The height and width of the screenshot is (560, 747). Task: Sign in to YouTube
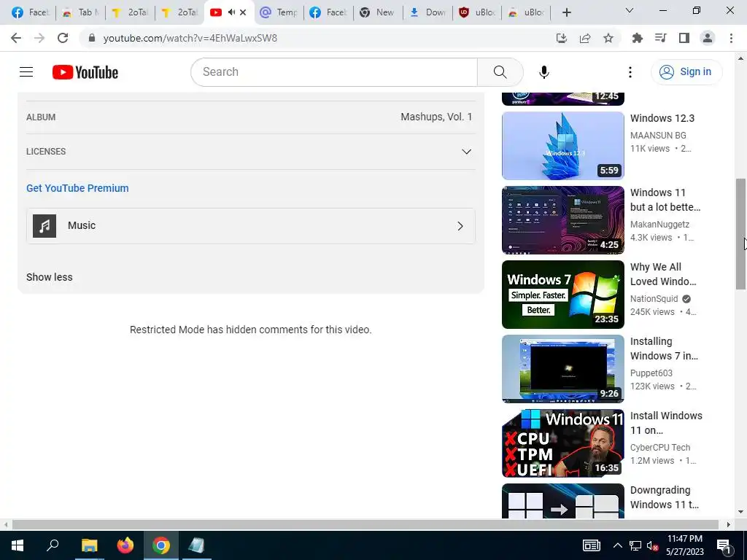coord(686,72)
